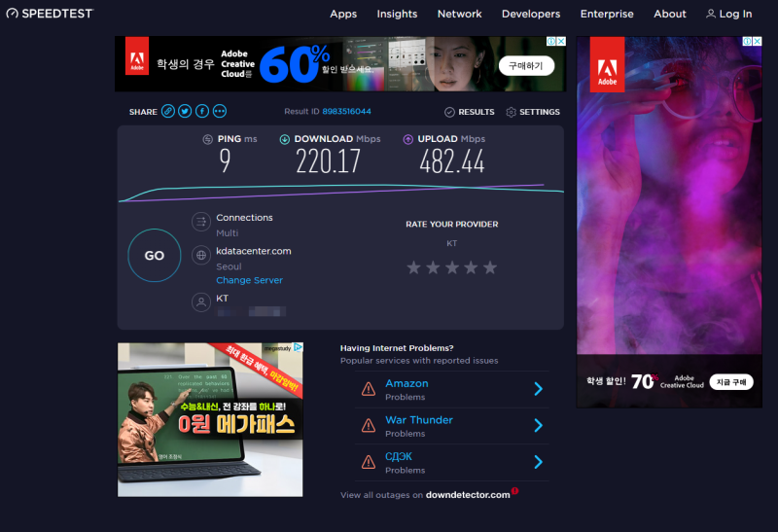Image resolution: width=778 pixels, height=532 pixels.
Task: Click AdChoices icon on megastudy ad
Action: 298,347
